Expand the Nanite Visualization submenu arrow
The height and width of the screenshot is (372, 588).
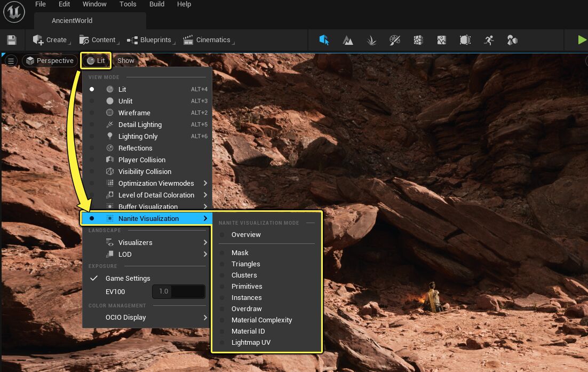(x=205, y=218)
